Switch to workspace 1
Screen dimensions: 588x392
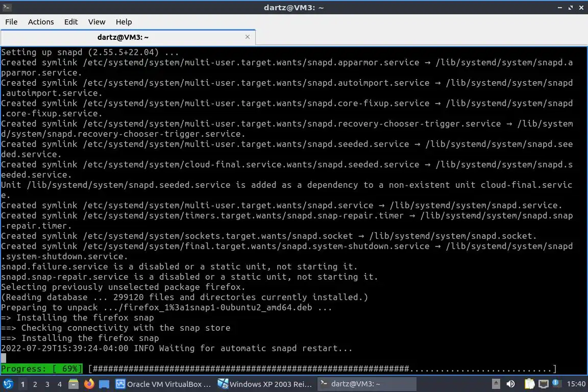[23, 384]
